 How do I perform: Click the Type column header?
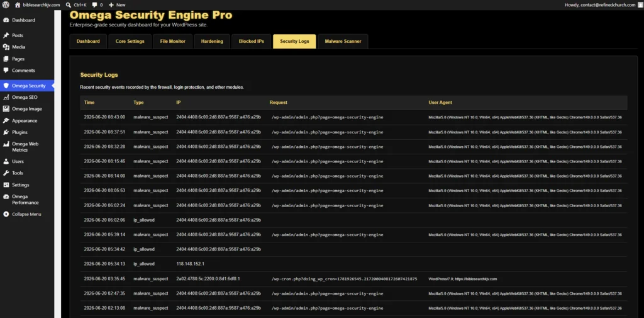[x=138, y=103]
